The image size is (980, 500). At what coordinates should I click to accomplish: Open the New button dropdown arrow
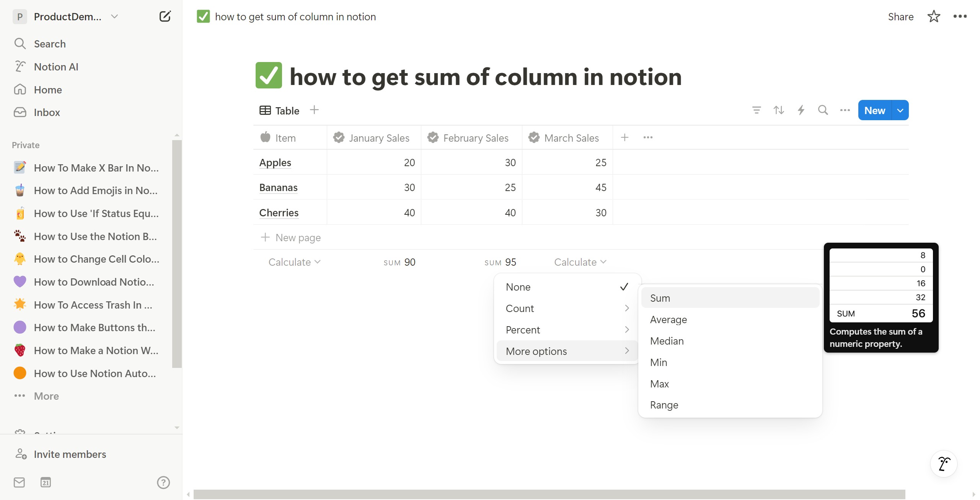900,110
